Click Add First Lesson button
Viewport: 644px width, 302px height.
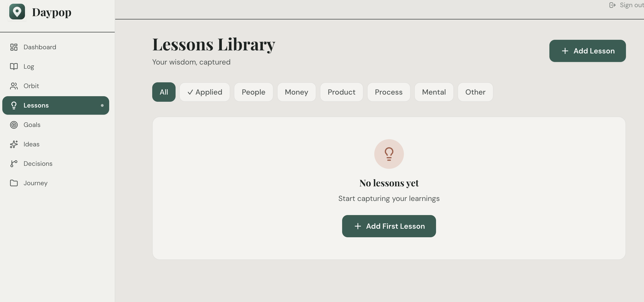pos(389,226)
